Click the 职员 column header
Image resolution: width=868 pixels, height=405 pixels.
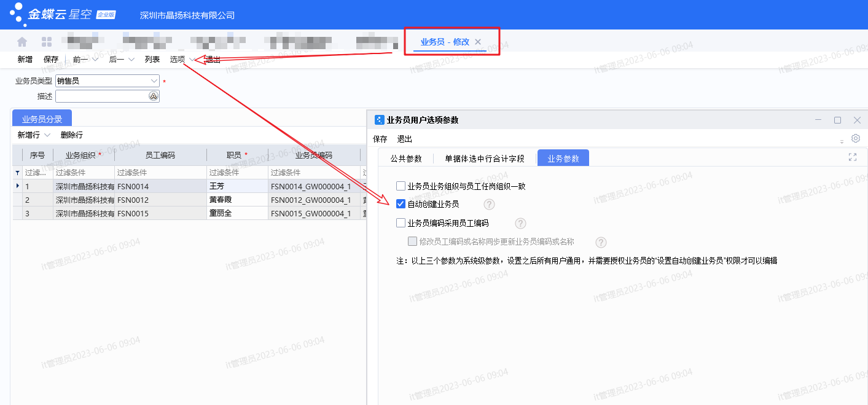[237, 155]
